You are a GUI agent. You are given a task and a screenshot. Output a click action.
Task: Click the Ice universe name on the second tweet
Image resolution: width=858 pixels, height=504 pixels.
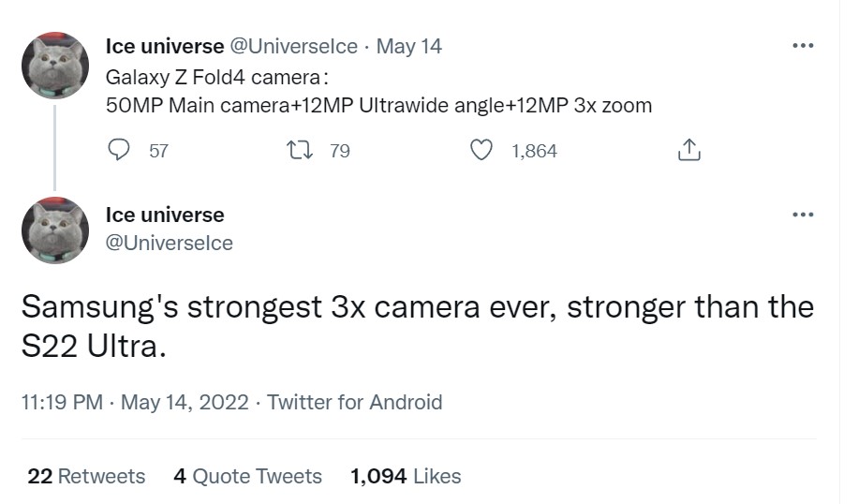click(x=165, y=215)
